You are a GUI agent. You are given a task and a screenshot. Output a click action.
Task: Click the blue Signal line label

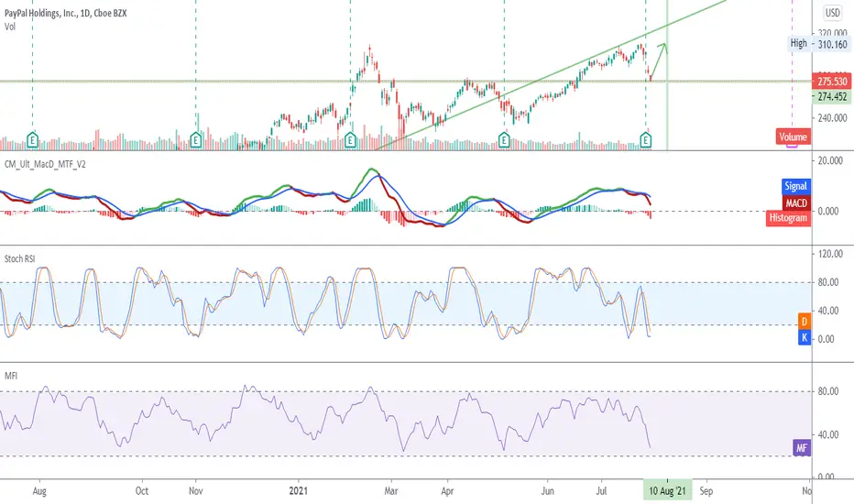[795, 186]
